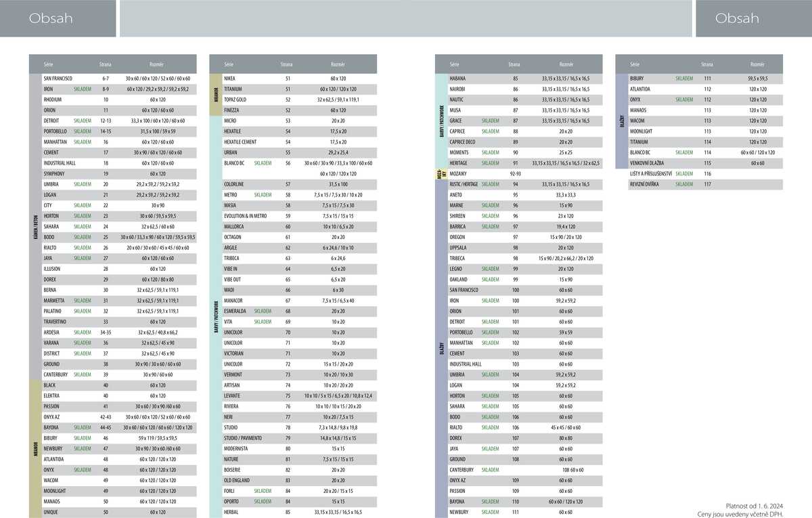
Task: Click page number 75 next to LEVANTE
Action: pos(288,395)
